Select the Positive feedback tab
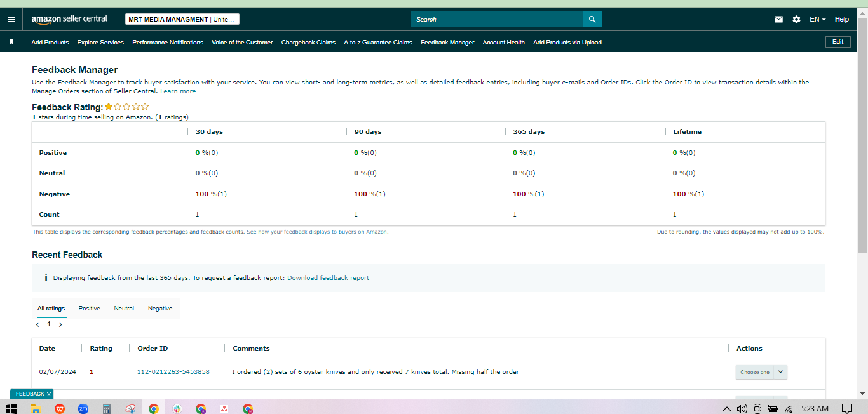This screenshot has height=414, width=868. (x=90, y=309)
